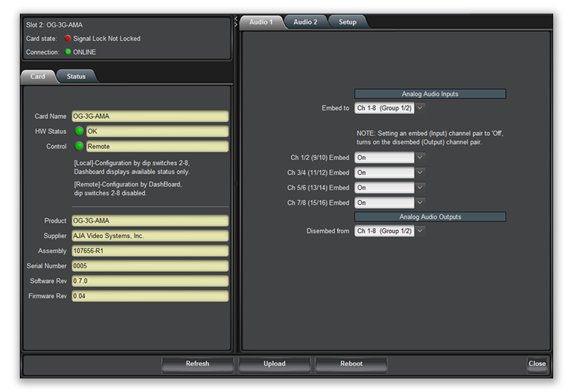Click the Analog Audio Inputs header
The height and width of the screenshot is (392, 573).
(x=430, y=94)
